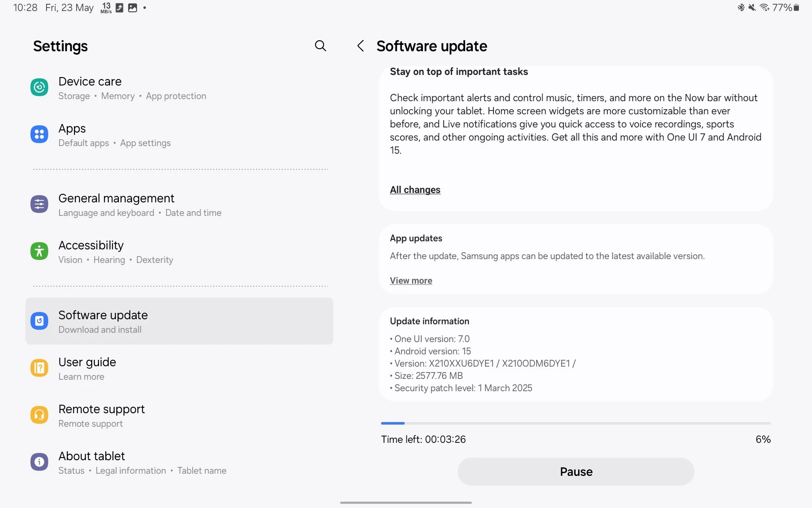Image resolution: width=812 pixels, height=508 pixels.
Task: Open the Device care icon
Action: click(39, 87)
